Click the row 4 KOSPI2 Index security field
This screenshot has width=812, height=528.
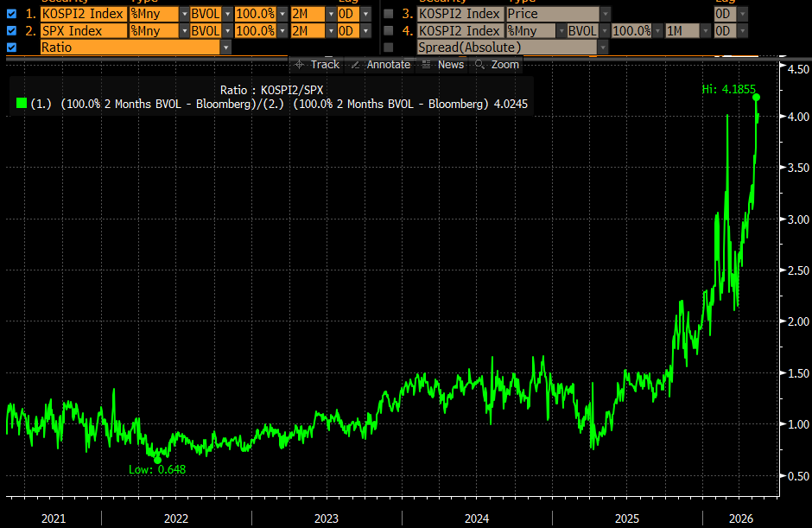pos(460,31)
